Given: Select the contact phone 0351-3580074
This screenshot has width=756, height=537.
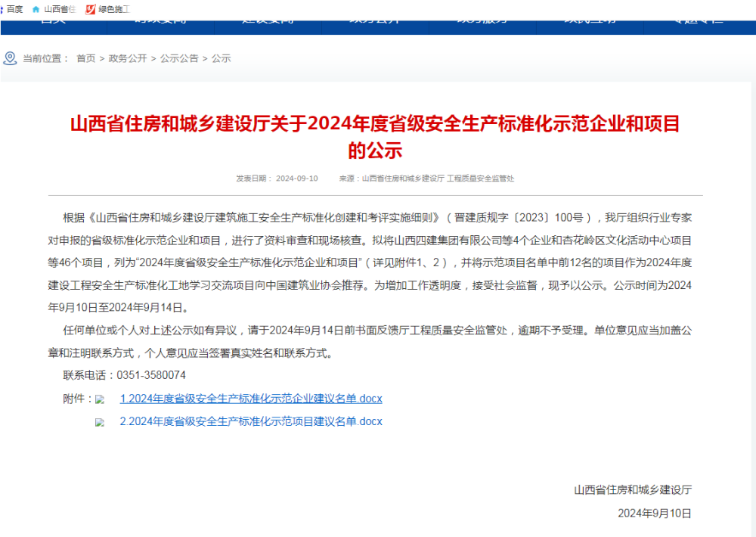Looking at the screenshot, I should [x=151, y=375].
